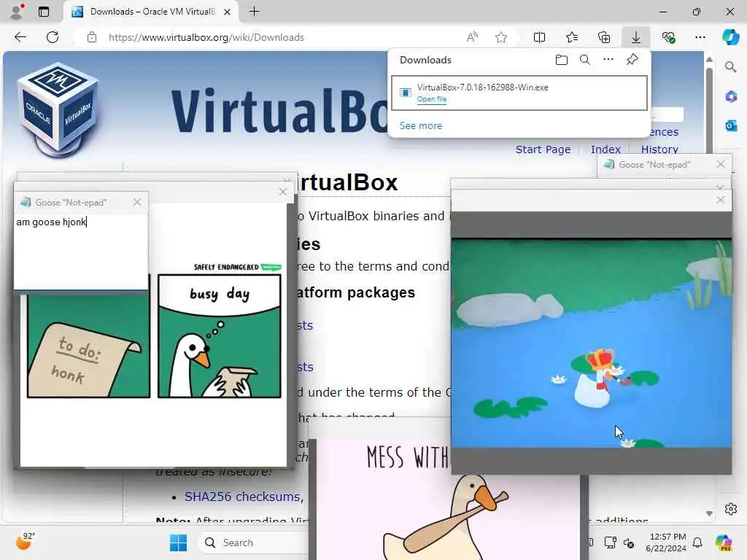Open the Index link
Viewport: 747px width, 560px height.
tap(605, 149)
